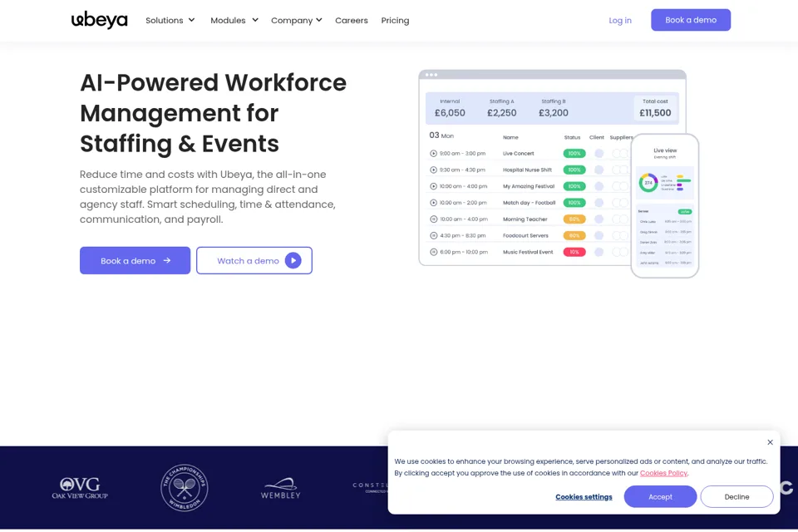The image size is (798, 532).
Task: Click the Oak View Group logo
Action: (x=80, y=488)
